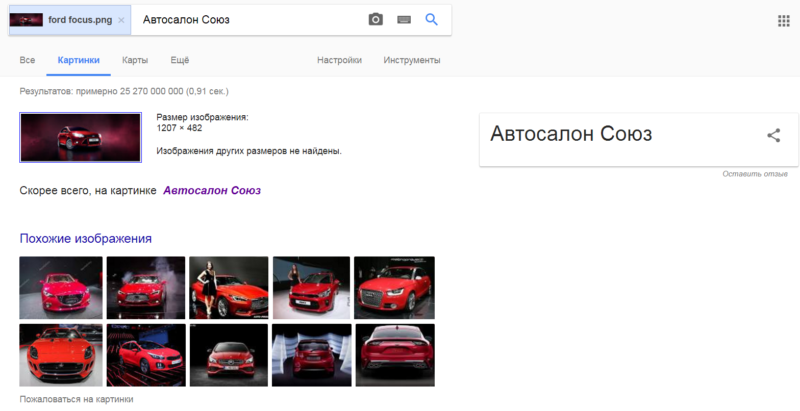Open second bottom-row red hatchback image
This screenshot has height=411, width=800.
tap(146, 355)
